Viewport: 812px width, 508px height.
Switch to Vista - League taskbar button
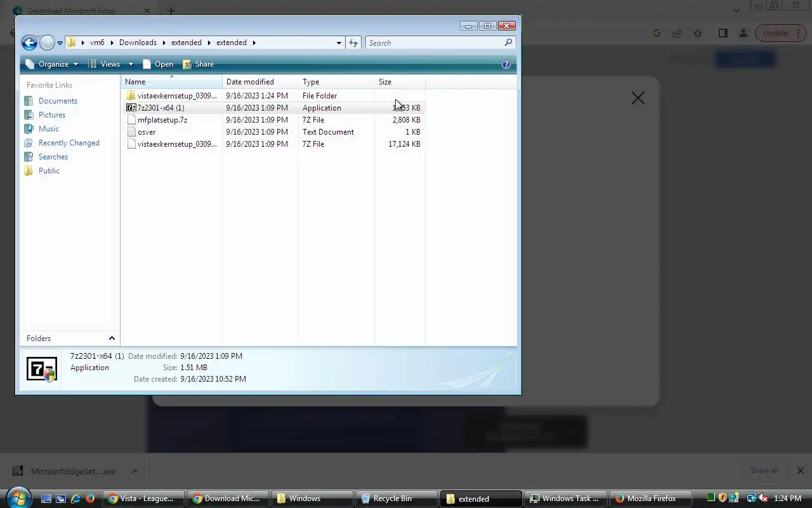143,498
